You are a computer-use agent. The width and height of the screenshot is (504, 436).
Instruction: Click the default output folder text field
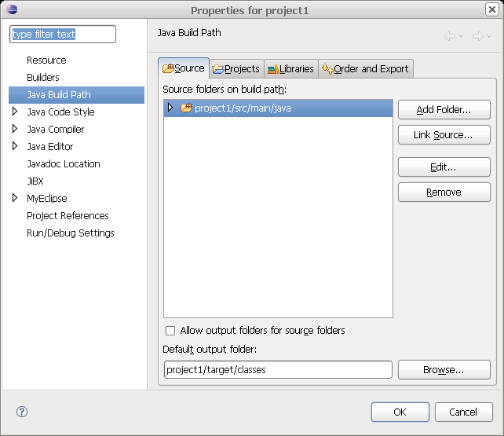(277, 369)
